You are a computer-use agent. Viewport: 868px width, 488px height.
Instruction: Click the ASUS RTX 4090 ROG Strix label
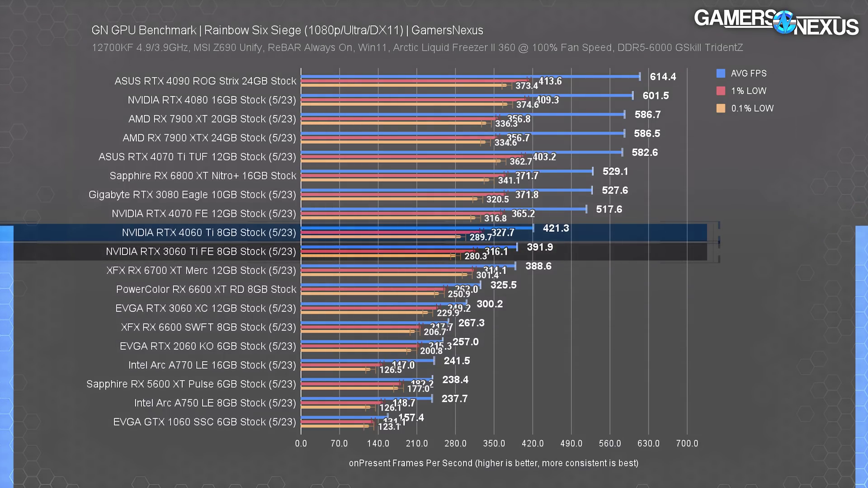(x=205, y=81)
